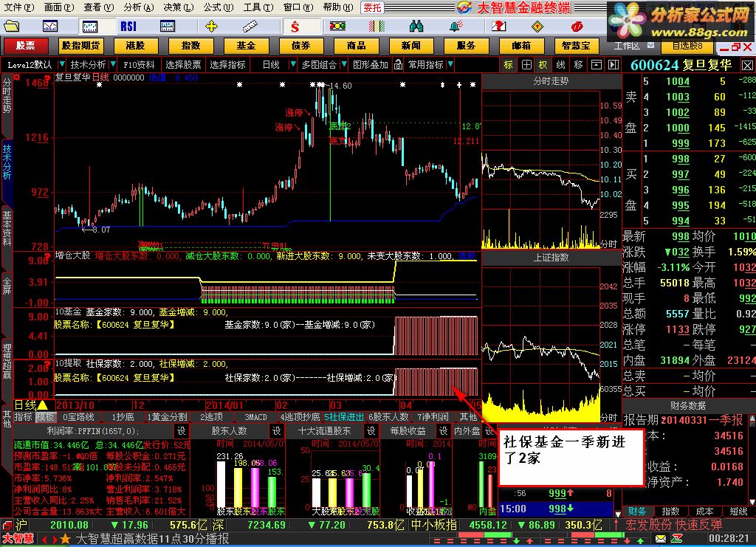Toggle the 线 line drawing button
Image resolution: width=756 pixels, height=547 pixels.
click(x=561, y=64)
